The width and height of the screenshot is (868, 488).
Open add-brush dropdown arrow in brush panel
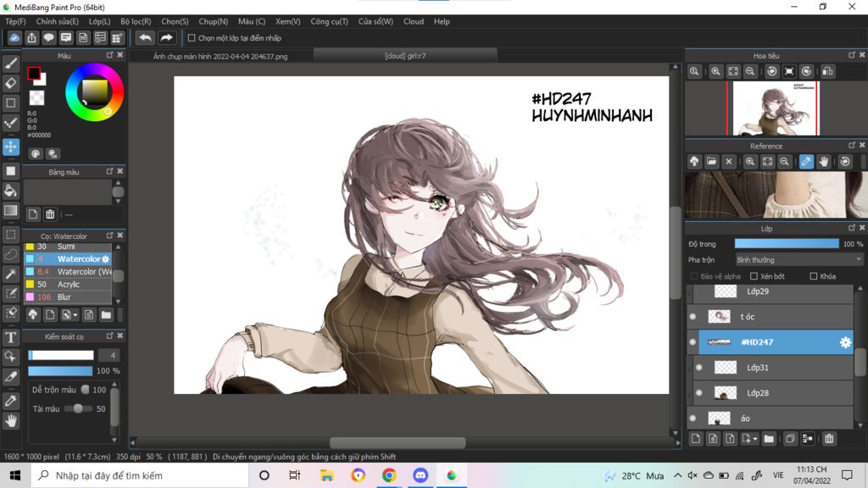(x=75, y=315)
